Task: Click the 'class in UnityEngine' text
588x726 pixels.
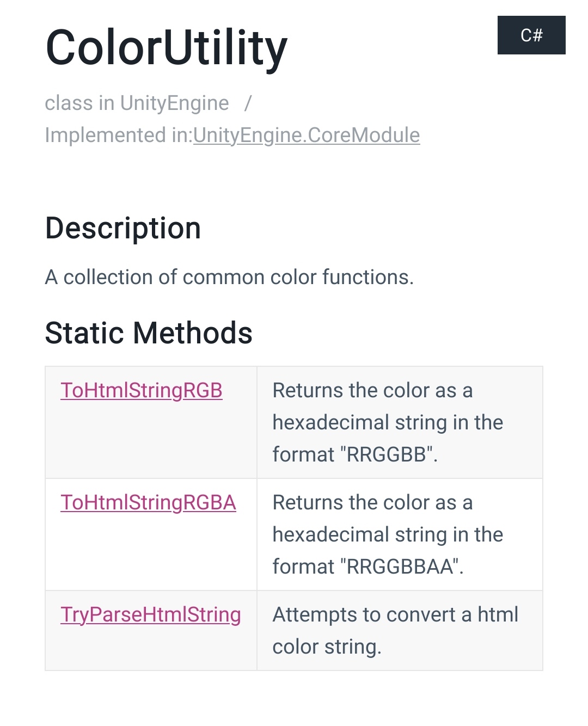Action: (x=137, y=103)
